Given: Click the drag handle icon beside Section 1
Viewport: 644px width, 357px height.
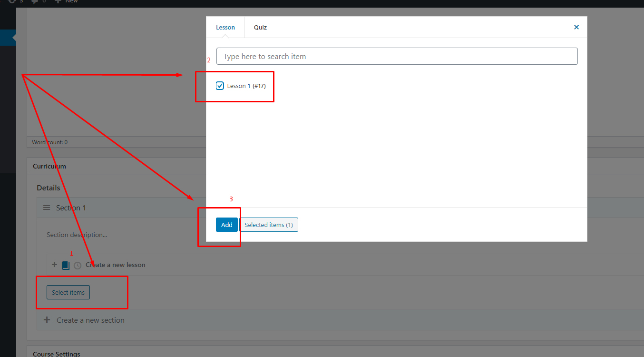Looking at the screenshot, I should click(47, 208).
